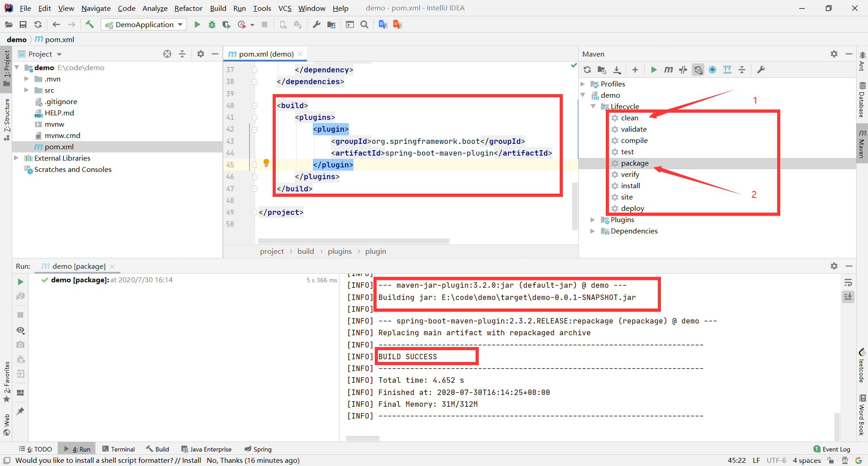The image size is (868, 466).
Task: Add Maven project with plus icon
Action: point(635,70)
